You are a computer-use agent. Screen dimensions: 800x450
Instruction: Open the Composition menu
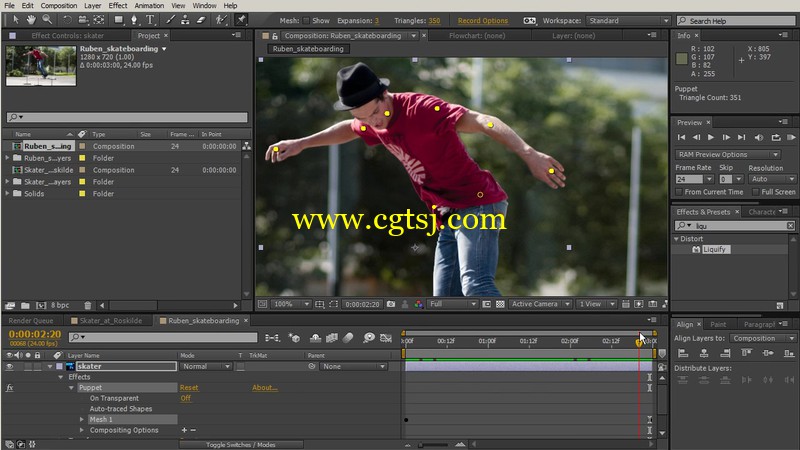pos(59,6)
